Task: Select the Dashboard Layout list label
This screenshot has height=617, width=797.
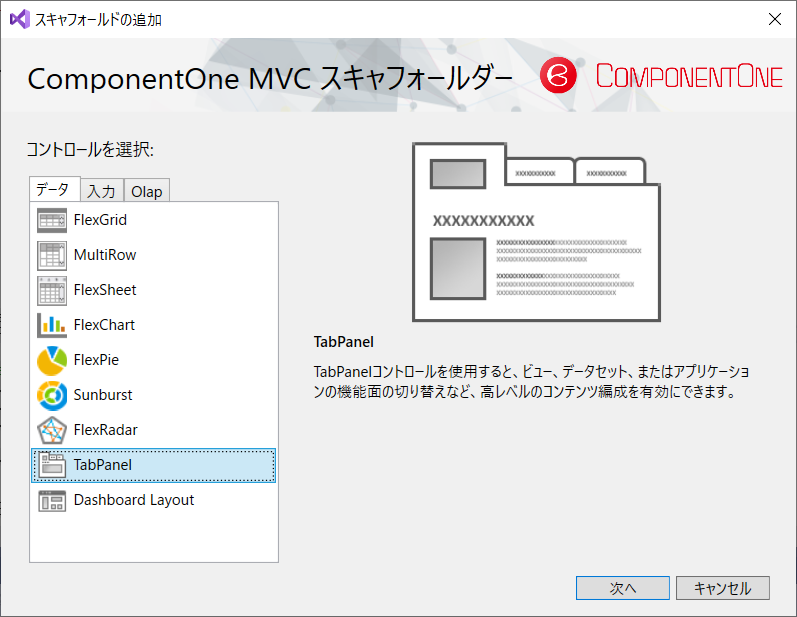Action: pyautogui.click(x=134, y=501)
